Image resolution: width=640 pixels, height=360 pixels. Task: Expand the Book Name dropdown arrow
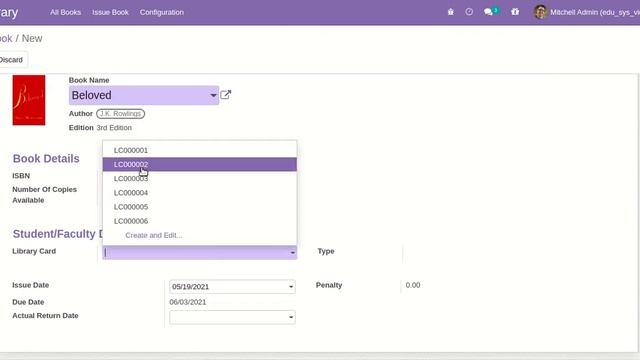point(213,96)
